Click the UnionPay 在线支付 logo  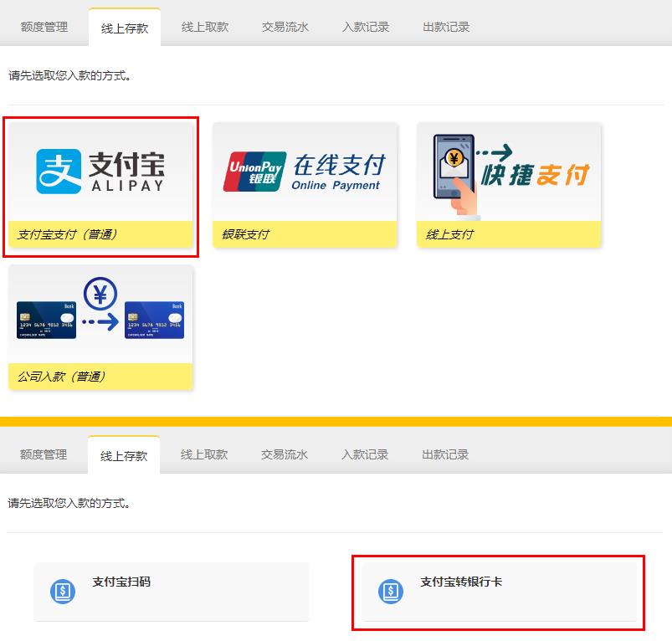coord(305,172)
